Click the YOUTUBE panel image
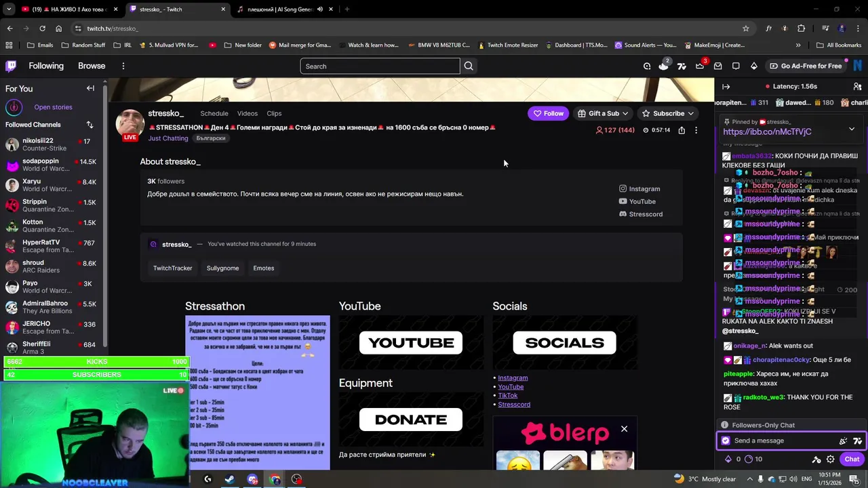868x488 pixels. pyautogui.click(x=411, y=343)
